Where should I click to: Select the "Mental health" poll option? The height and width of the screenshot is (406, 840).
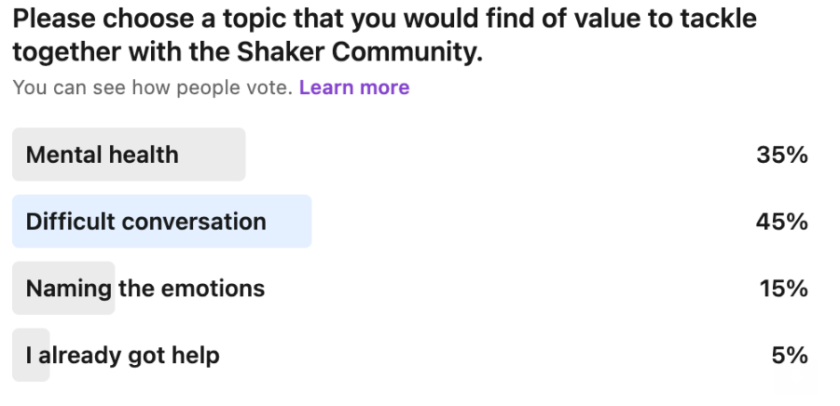[102, 155]
